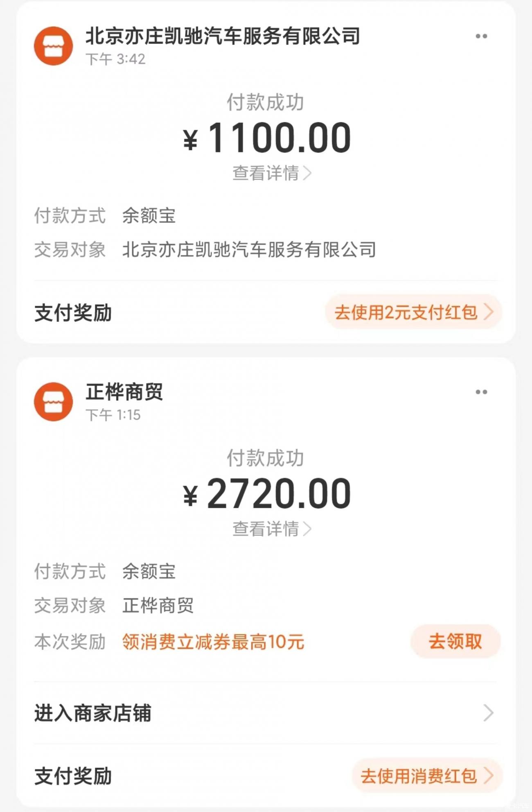Open the 正桦商贸 header title

click(x=124, y=392)
